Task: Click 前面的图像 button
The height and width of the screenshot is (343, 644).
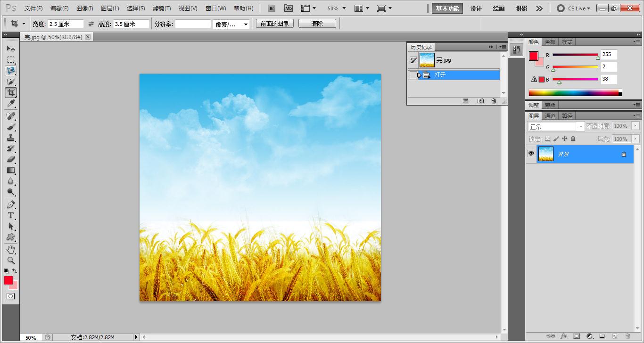Action: click(274, 24)
